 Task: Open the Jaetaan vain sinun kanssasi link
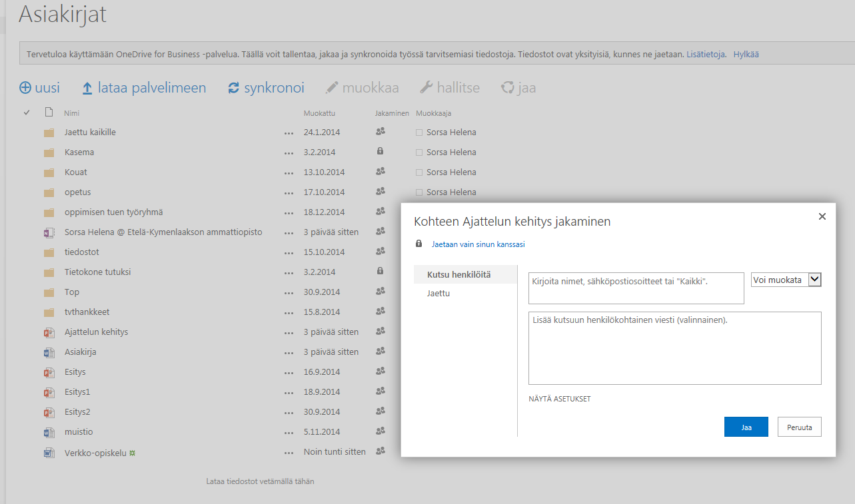478,244
